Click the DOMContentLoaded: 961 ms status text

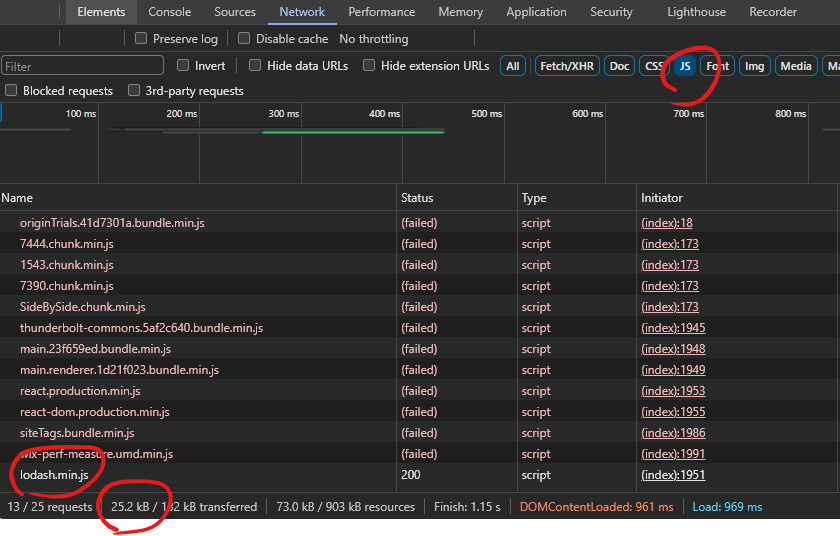tap(596, 507)
